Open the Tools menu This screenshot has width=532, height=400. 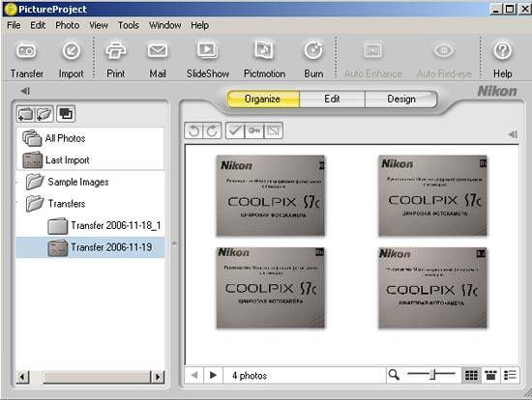[x=129, y=25]
